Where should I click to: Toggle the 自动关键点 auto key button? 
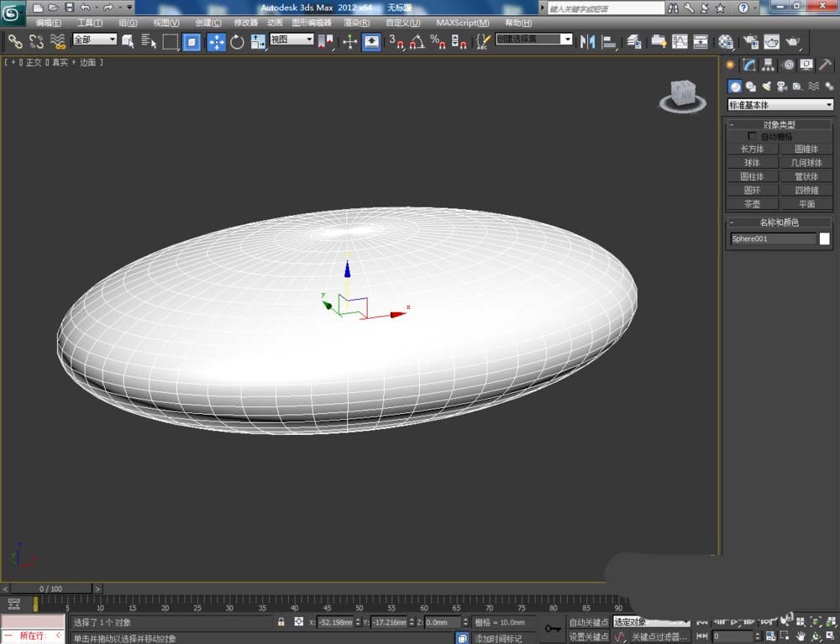click(588, 622)
